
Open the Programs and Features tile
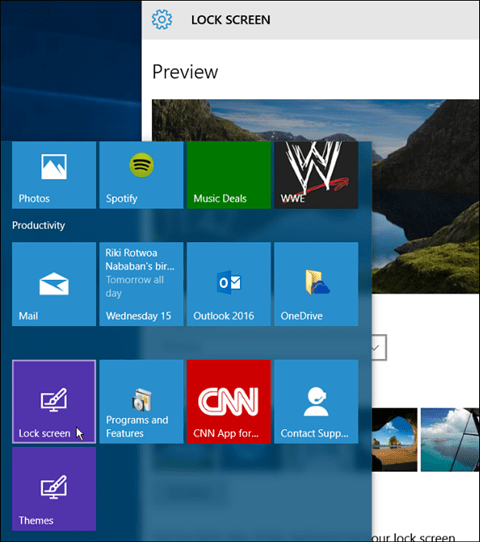click(141, 402)
